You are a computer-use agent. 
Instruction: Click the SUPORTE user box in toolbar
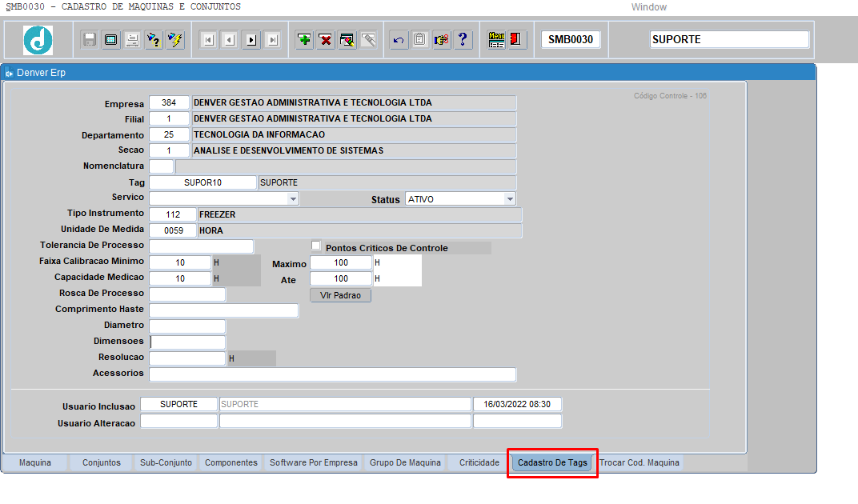(x=729, y=39)
